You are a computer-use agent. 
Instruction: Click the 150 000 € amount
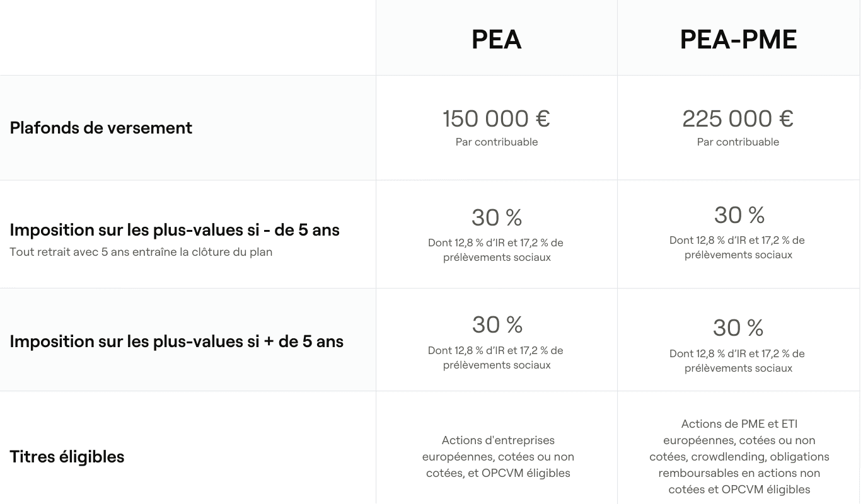(x=497, y=118)
